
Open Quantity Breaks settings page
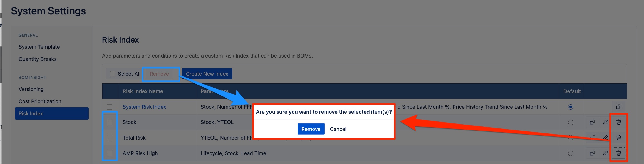pyautogui.click(x=38, y=59)
